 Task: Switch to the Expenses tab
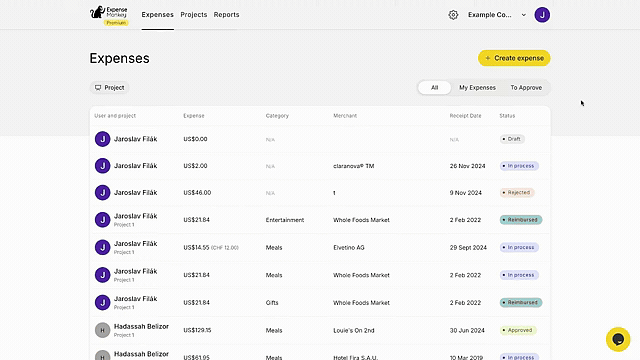point(158,15)
